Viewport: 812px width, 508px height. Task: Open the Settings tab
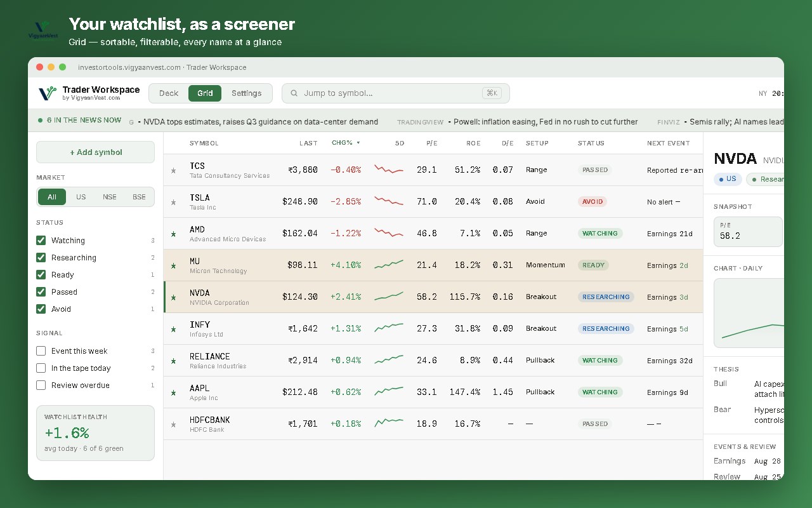(246, 93)
